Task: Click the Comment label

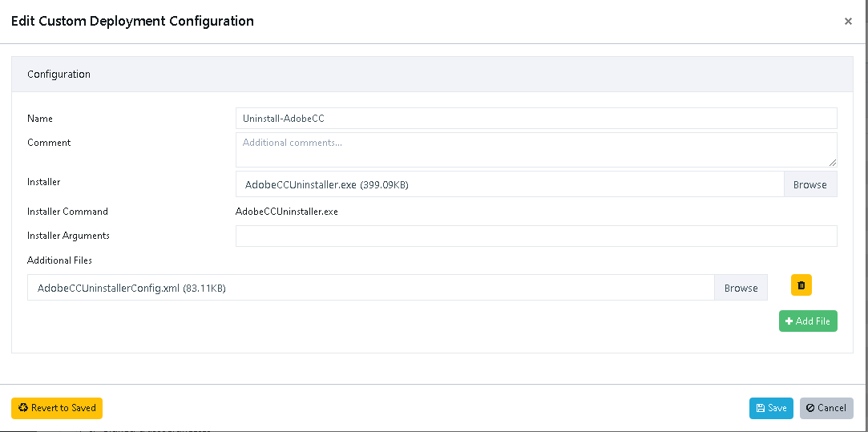Action: [49, 143]
